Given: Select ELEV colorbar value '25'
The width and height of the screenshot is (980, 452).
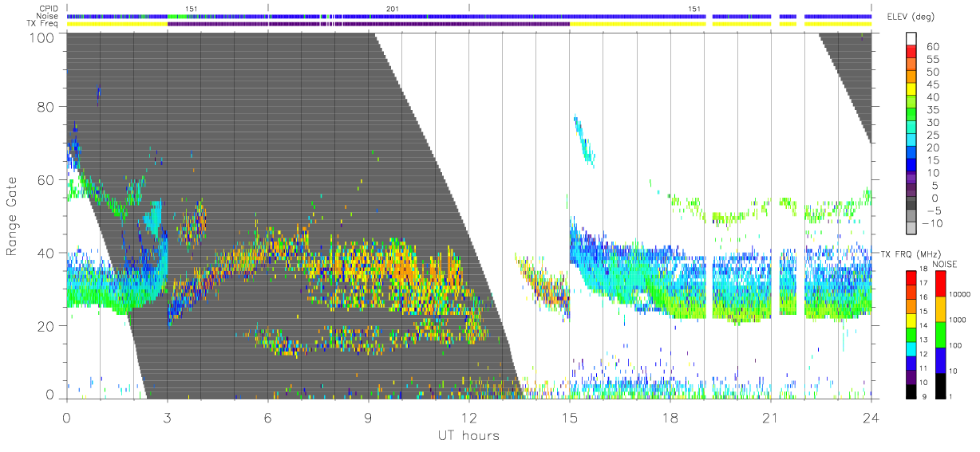Looking at the screenshot, I should (x=931, y=135).
